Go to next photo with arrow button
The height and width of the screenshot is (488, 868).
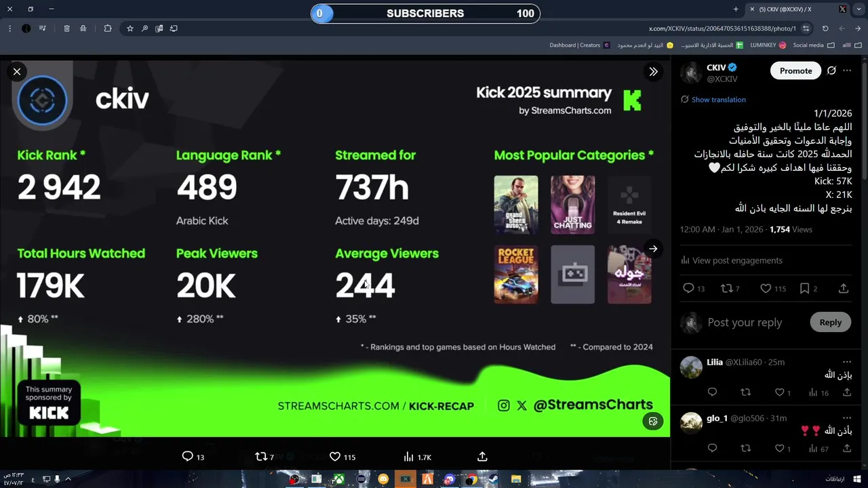pos(653,249)
